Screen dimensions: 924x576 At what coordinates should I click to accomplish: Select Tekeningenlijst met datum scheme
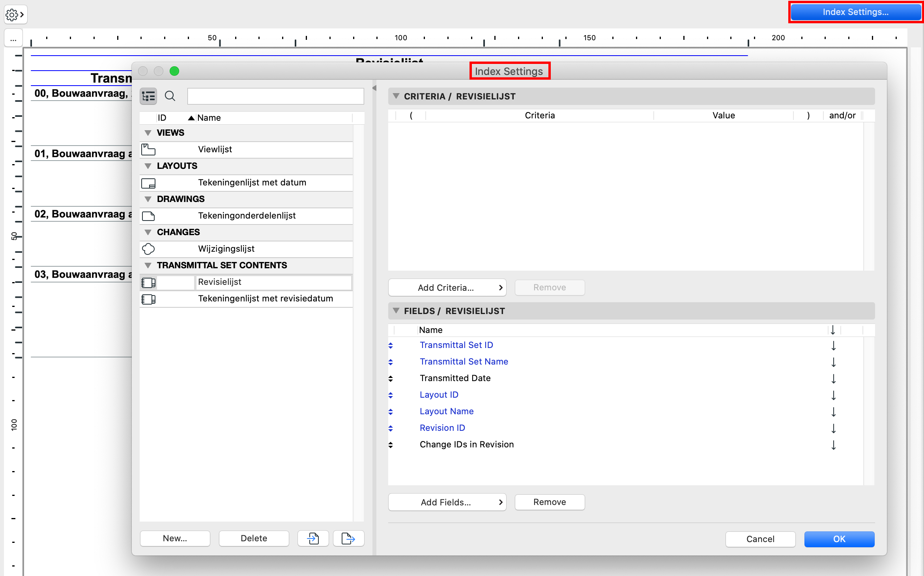[246, 183]
